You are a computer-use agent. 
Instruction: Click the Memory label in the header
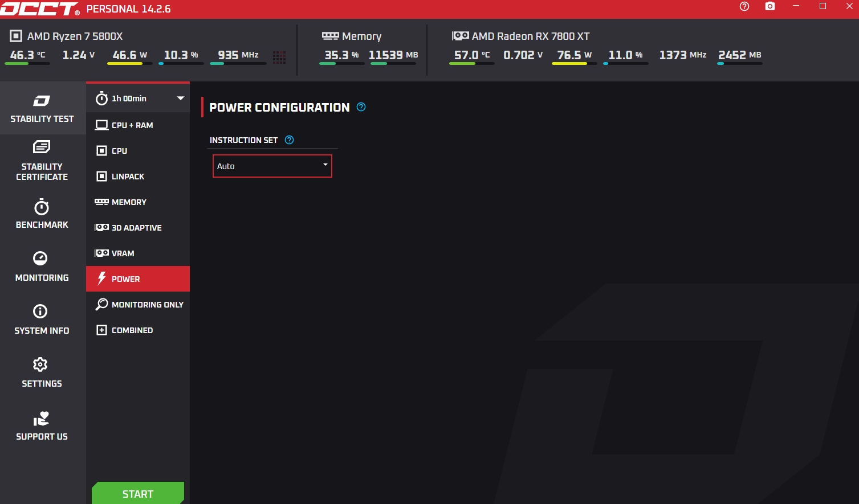[362, 36]
